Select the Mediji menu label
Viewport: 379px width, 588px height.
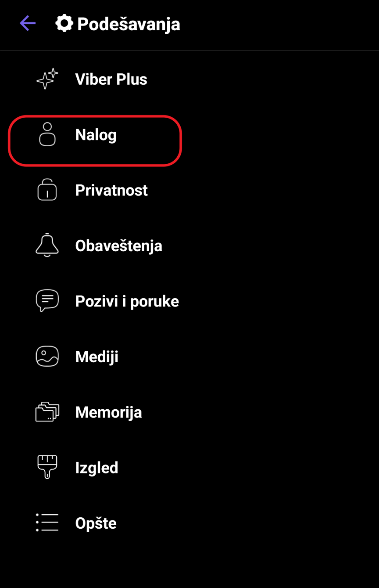[97, 357]
